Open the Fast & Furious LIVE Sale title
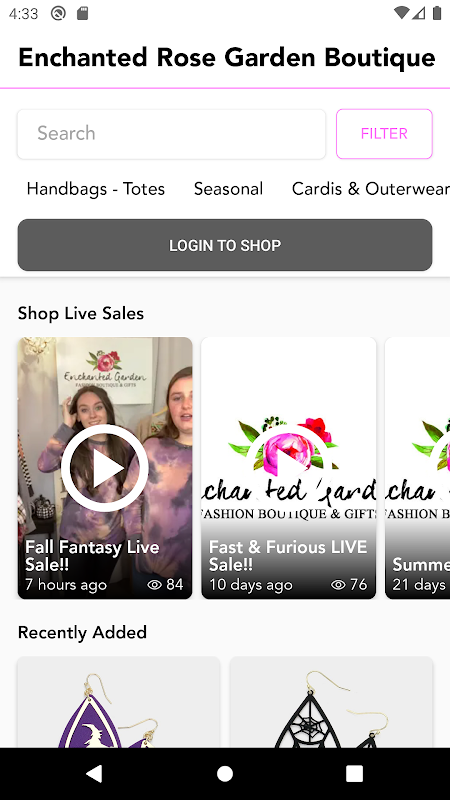This screenshot has height=800, width=450. click(x=288, y=556)
